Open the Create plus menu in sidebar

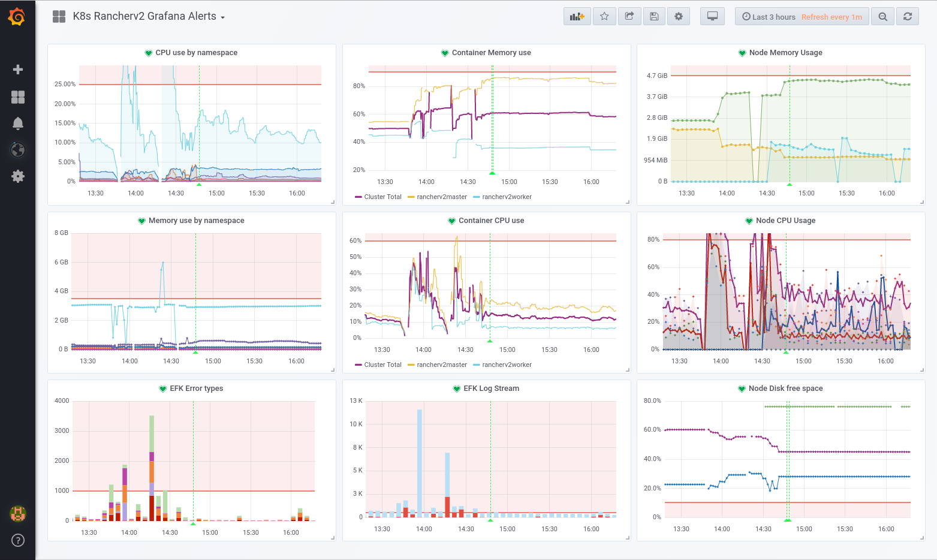point(18,70)
